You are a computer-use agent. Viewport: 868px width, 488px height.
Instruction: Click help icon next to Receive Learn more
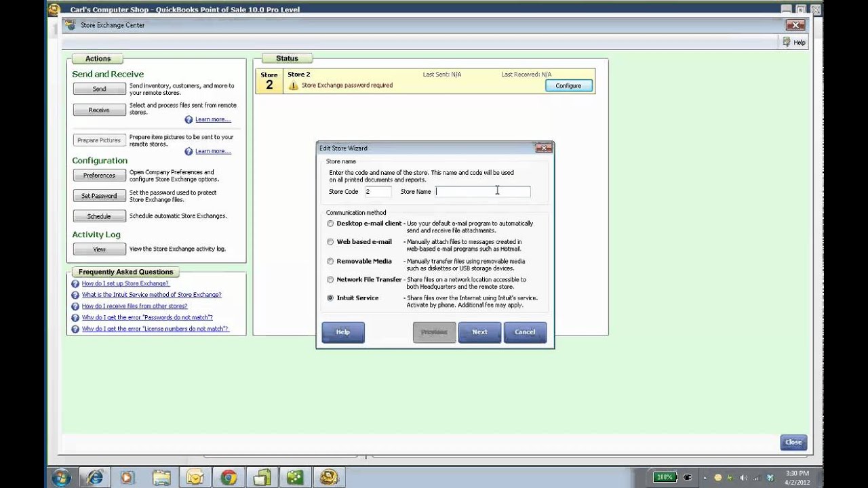tap(189, 119)
